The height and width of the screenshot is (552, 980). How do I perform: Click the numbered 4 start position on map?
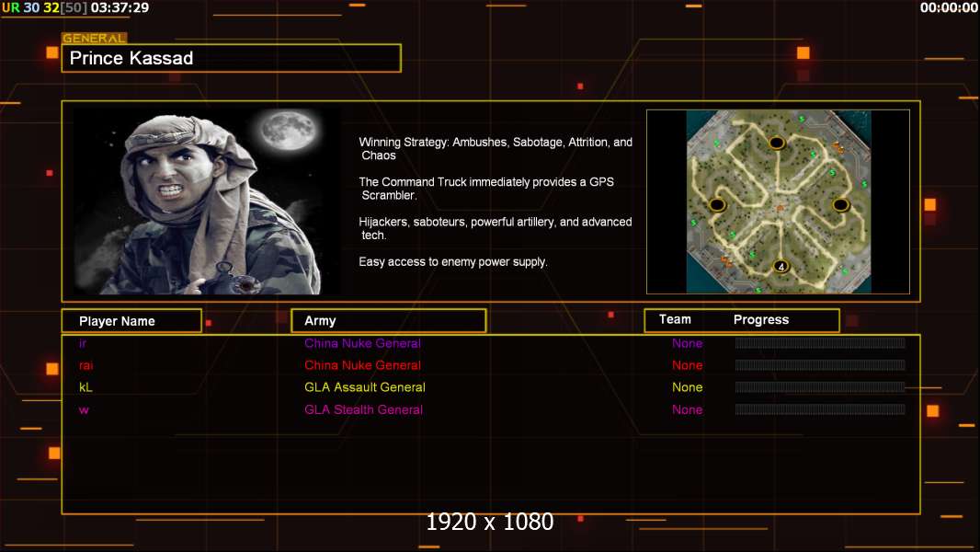781,266
